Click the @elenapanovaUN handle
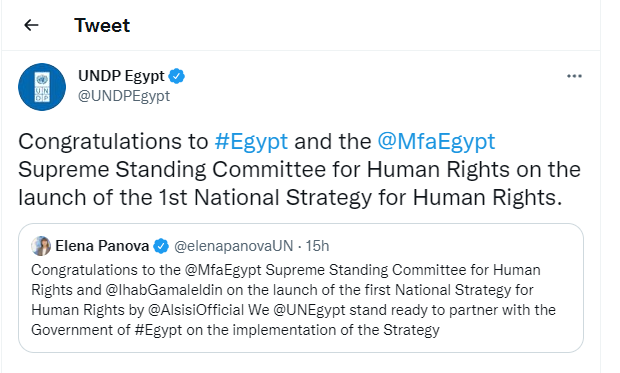Image resolution: width=620 pixels, height=373 pixels. point(234,246)
